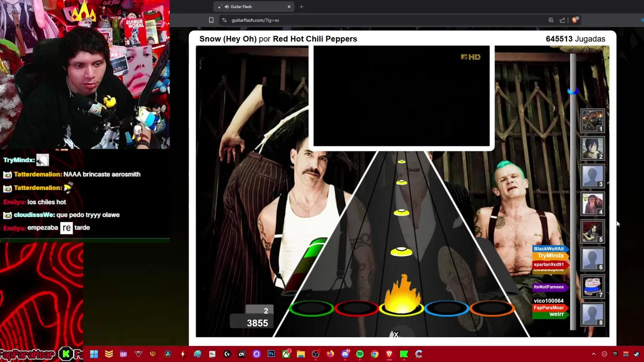The image size is (644, 362).
Task: Open zoom options in the address bar
Action: [551, 20]
